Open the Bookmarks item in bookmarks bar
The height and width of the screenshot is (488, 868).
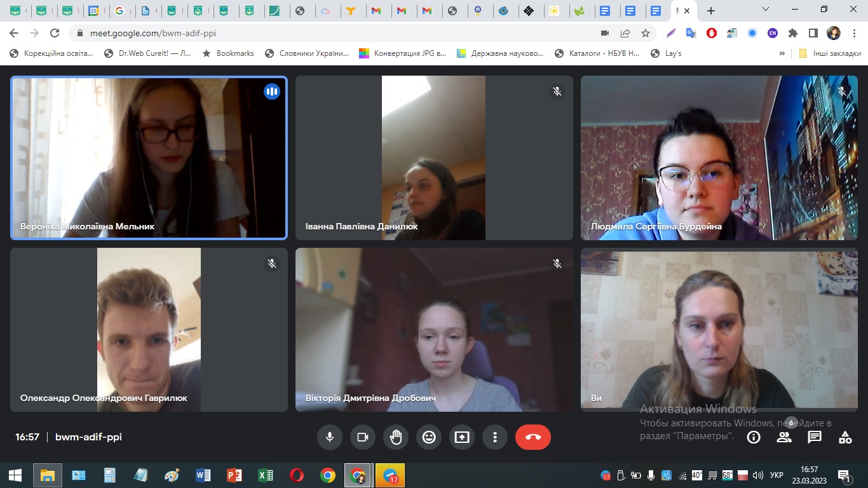pyautogui.click(x=228, y=53)
